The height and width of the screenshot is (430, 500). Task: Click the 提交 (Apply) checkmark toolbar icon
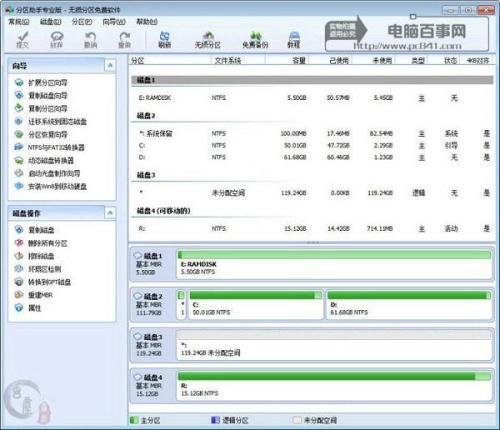[23, 39]
